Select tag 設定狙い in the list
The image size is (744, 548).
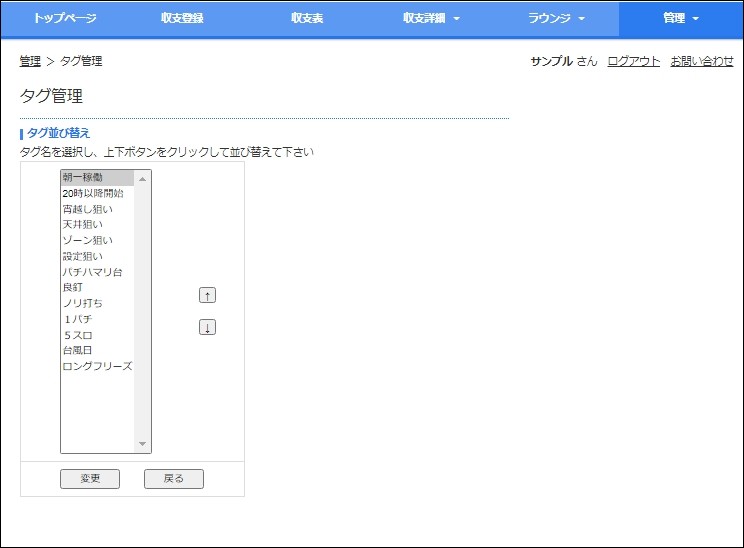97,256
